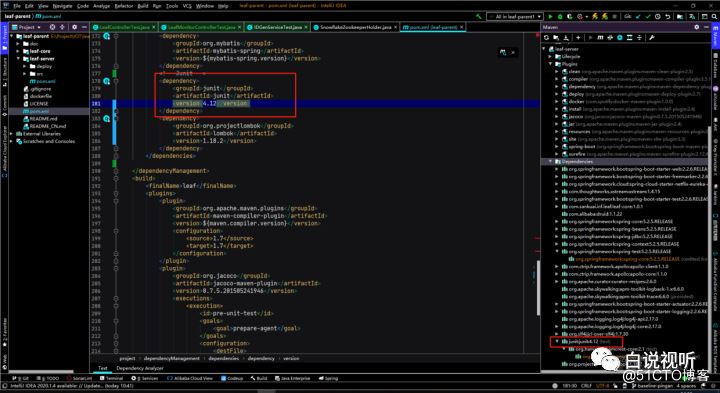Open the SonarLint tool window

coord(79,378)
